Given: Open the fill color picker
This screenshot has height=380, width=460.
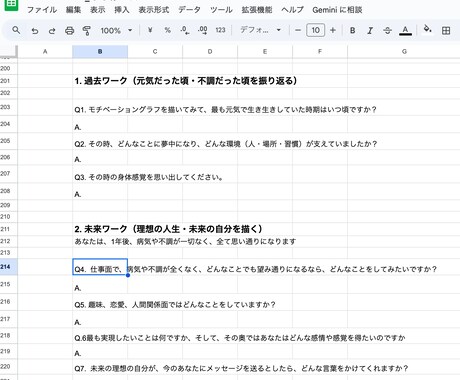Looking at the screenshot, I should tap(428, 30).
